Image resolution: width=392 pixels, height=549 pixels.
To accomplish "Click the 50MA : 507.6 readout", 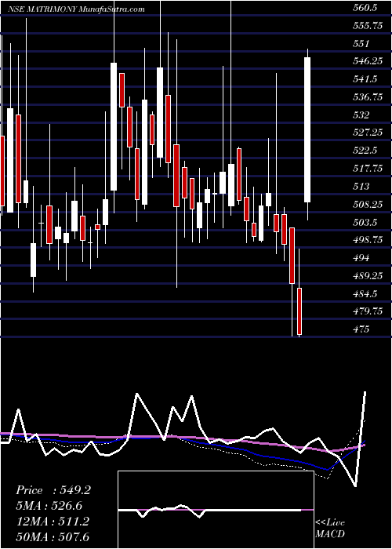I will click(x=53, y=536).
